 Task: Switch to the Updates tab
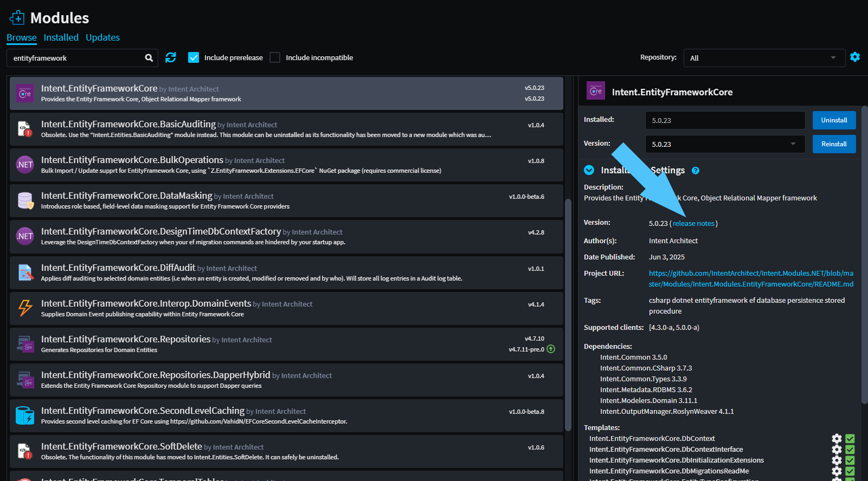(x=102, y=37)
